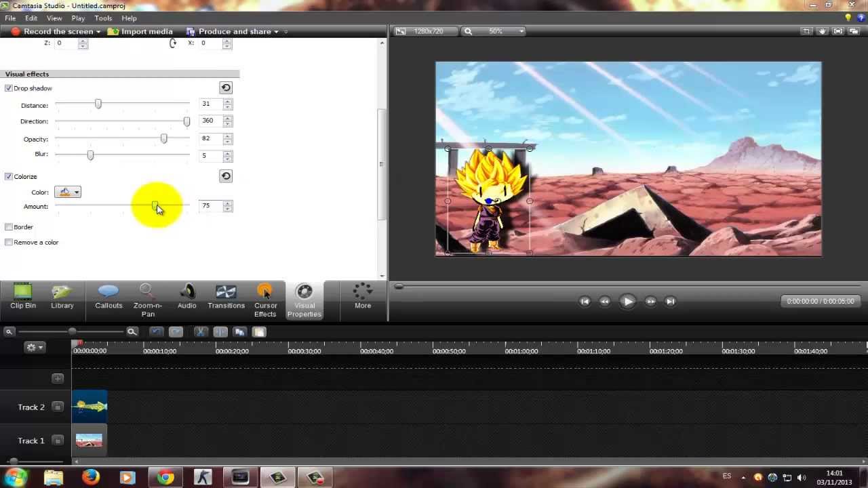Select the Track 1 background clip
Image resolution: width=868 pixels, height=488 pixels.
tap(89, 440)
